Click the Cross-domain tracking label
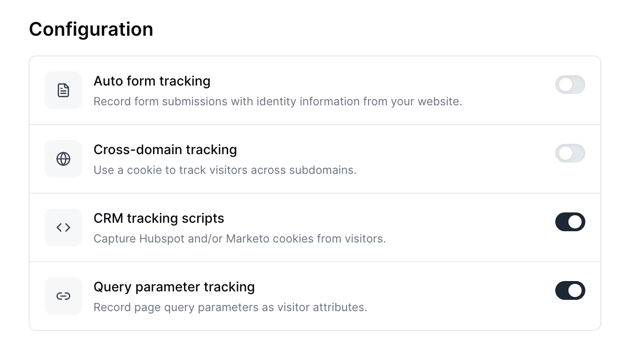The width and height of the screenshot is (644, 360). [165, 150]
